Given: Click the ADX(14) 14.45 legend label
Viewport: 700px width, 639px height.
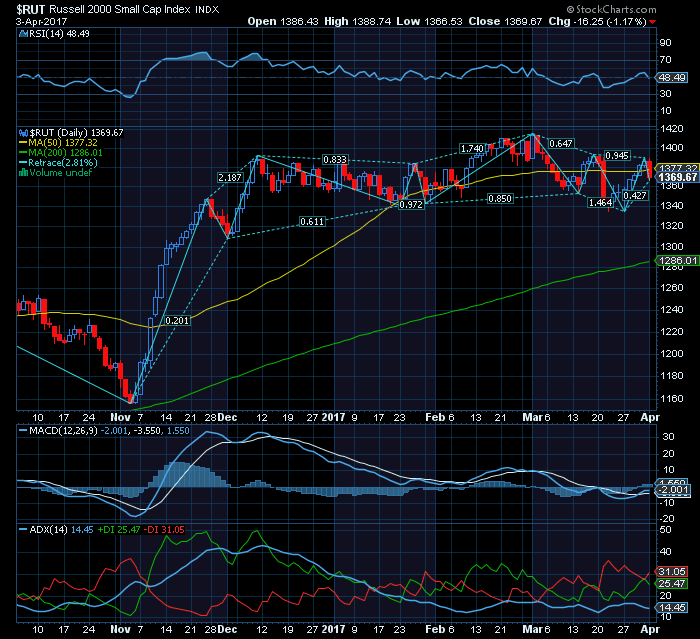Looking at the screenshot, I should tap(61, 530).
